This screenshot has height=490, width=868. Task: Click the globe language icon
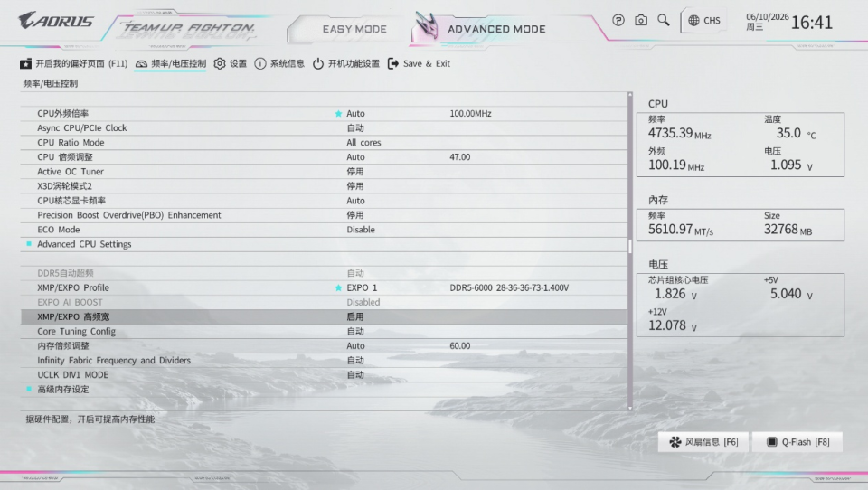[693, 21]
